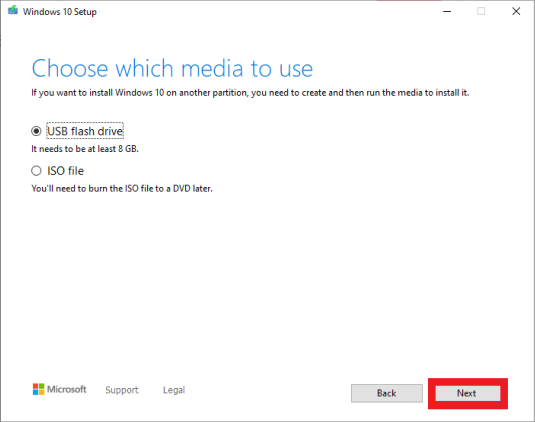The height and width of the screenshot is (422, 535).
Task: Open the Legal link
Action: click(x=174, y=390)
